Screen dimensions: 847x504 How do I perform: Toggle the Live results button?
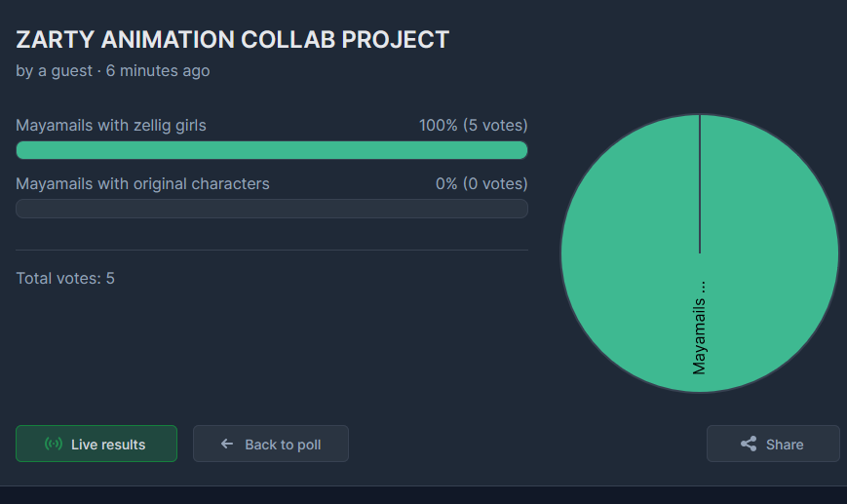tap(96, 444)
